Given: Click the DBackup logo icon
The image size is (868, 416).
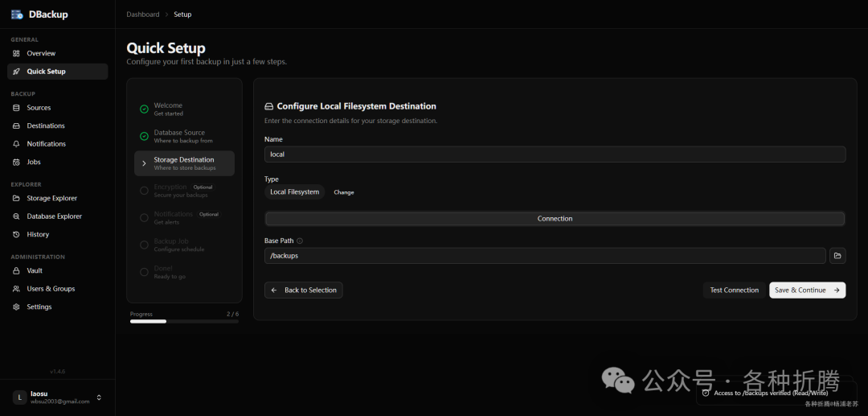Looking at the screenshot, I should (17, 14).
